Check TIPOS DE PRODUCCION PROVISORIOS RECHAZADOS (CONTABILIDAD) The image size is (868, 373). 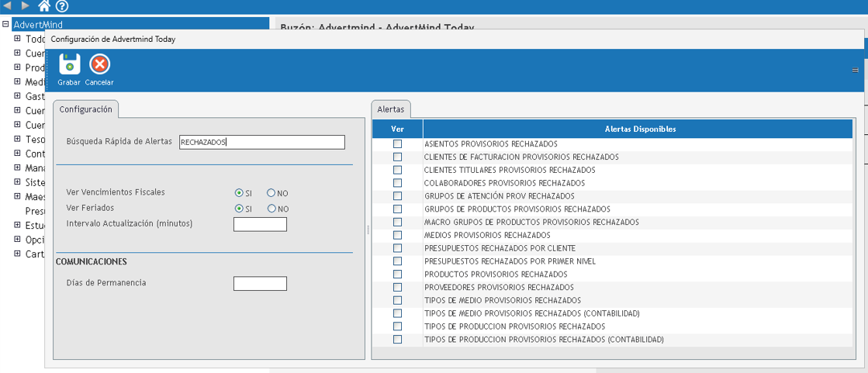click(x=397, y=339)
